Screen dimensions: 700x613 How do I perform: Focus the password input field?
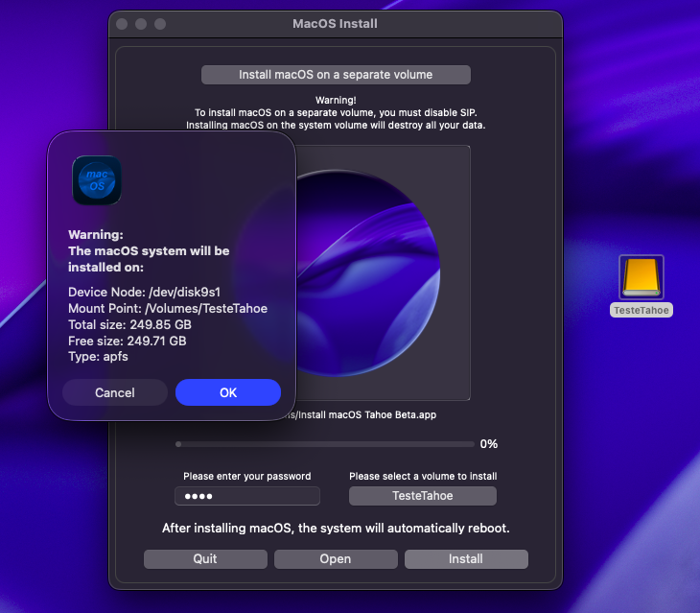[246, 496]
